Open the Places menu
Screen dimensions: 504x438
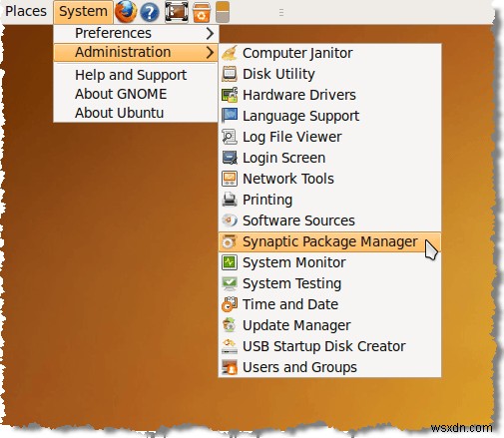pyautogui.click(x=26, y=11)
